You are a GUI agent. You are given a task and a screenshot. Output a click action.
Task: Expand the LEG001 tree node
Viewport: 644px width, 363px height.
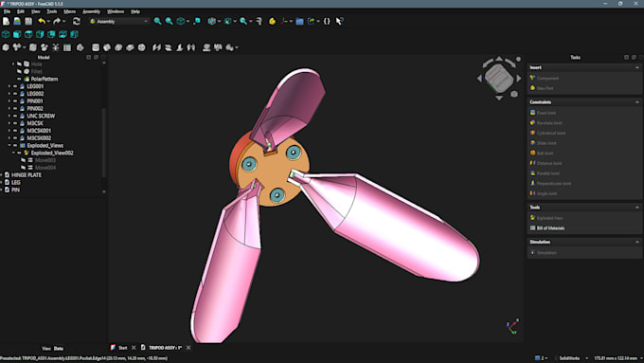pyautogui.click(x=9, y=86)
